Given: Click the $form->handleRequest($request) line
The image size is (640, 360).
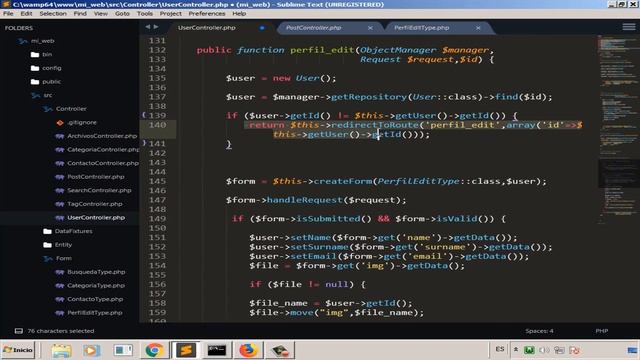Looking at the screenshot, I should coord(316,200).
